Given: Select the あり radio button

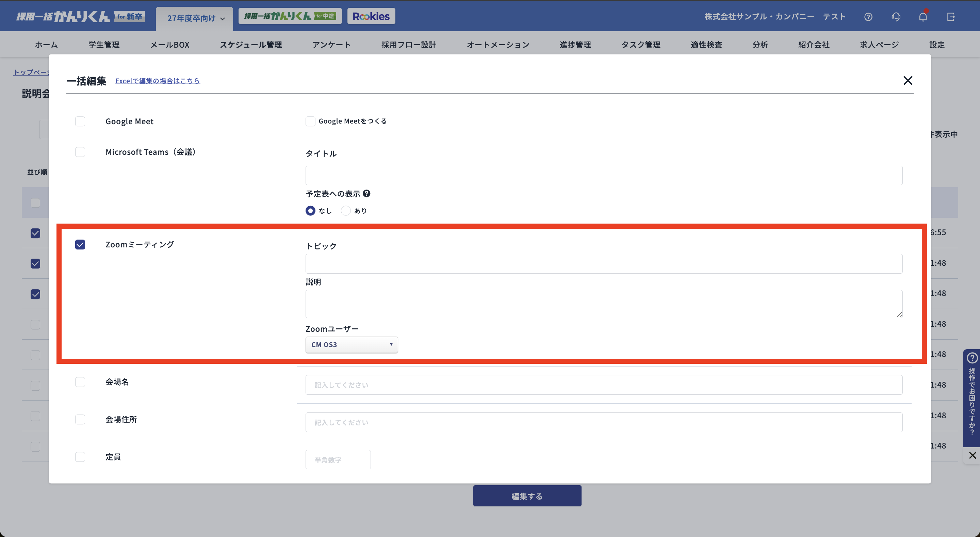Looking at the screenshot, I should pos(346,210).
